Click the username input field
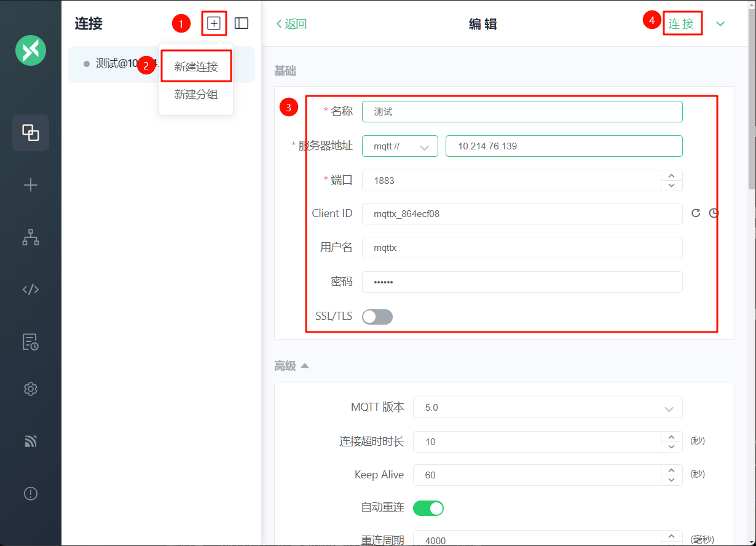 click(x=522, y=248)
